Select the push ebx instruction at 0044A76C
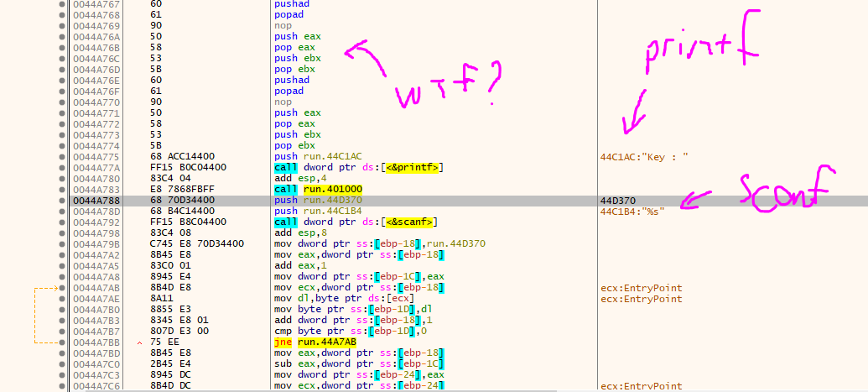Screen dimensions: 868x392 297,58
